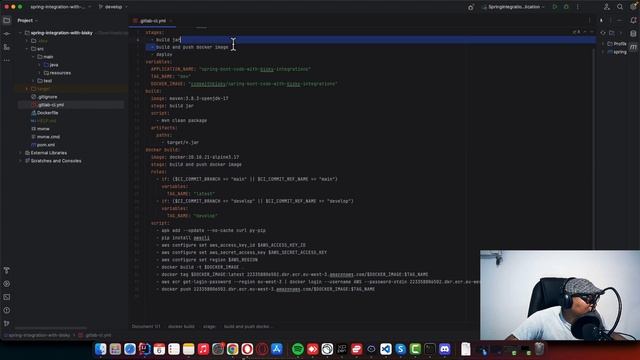Click the 'docker build' breadcrumb

(181, 327)
